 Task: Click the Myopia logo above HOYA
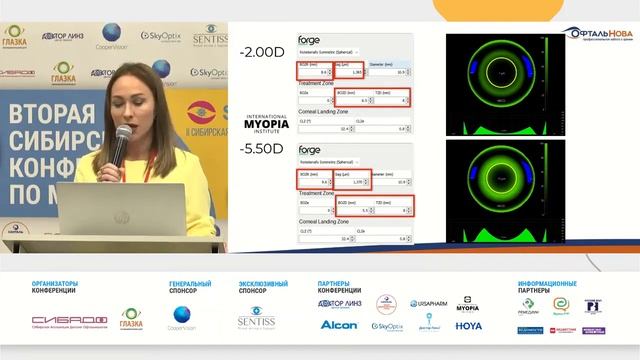[x=467, y=304]
